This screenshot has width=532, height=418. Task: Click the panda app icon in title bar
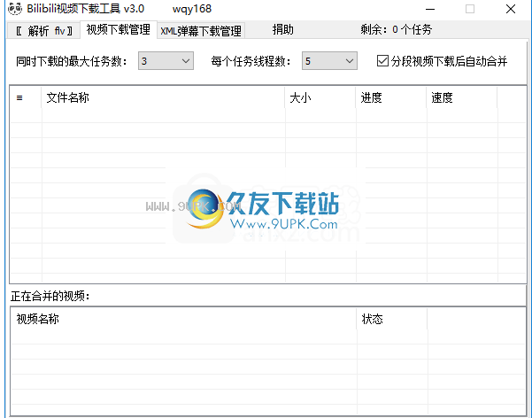tap(15, 9)
